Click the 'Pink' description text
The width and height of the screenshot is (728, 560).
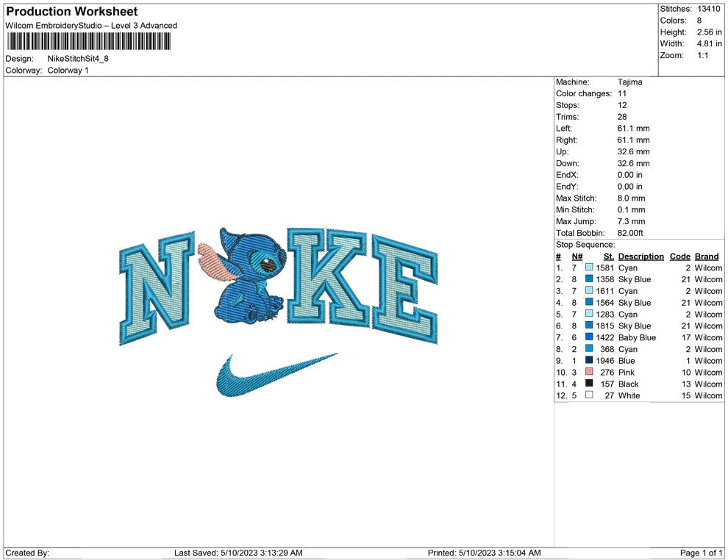(627, 372)
